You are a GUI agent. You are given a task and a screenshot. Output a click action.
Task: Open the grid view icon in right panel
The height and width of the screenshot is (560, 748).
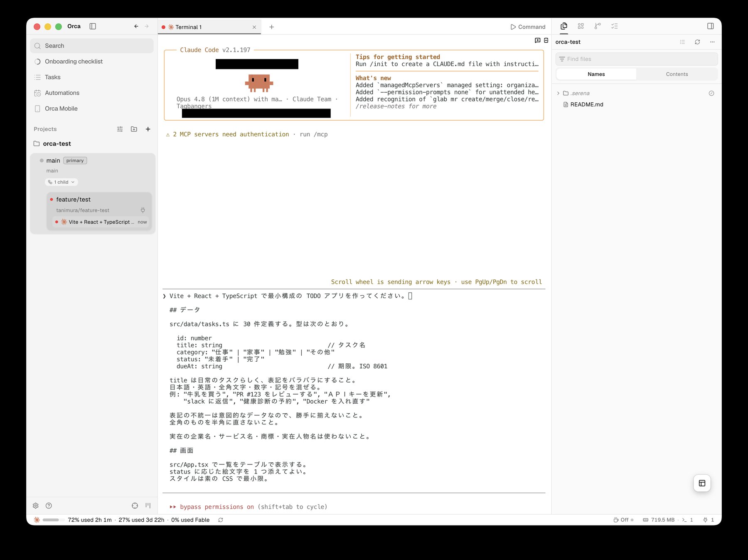click(x=581, y=26)
